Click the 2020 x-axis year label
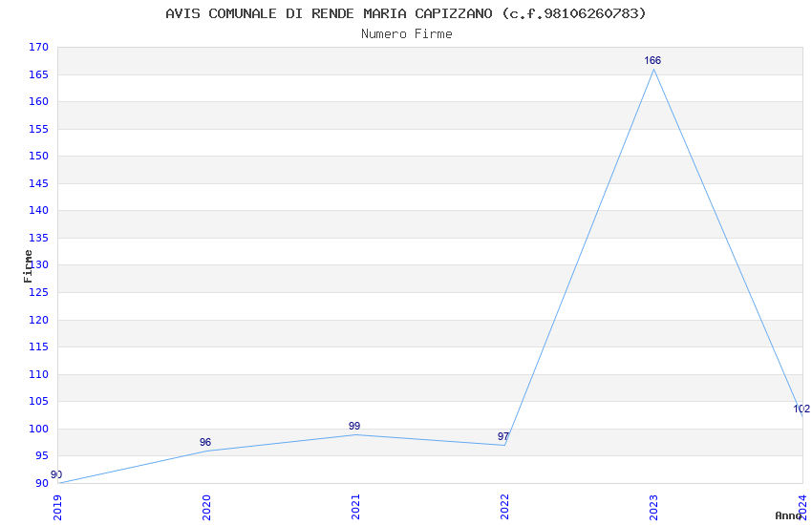Screen dimensions: 812x525 pyautogui.click(x=206, y=508)
